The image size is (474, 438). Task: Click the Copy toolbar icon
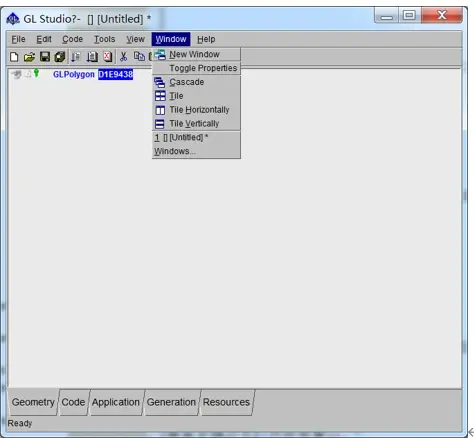[x=139, y=57]
